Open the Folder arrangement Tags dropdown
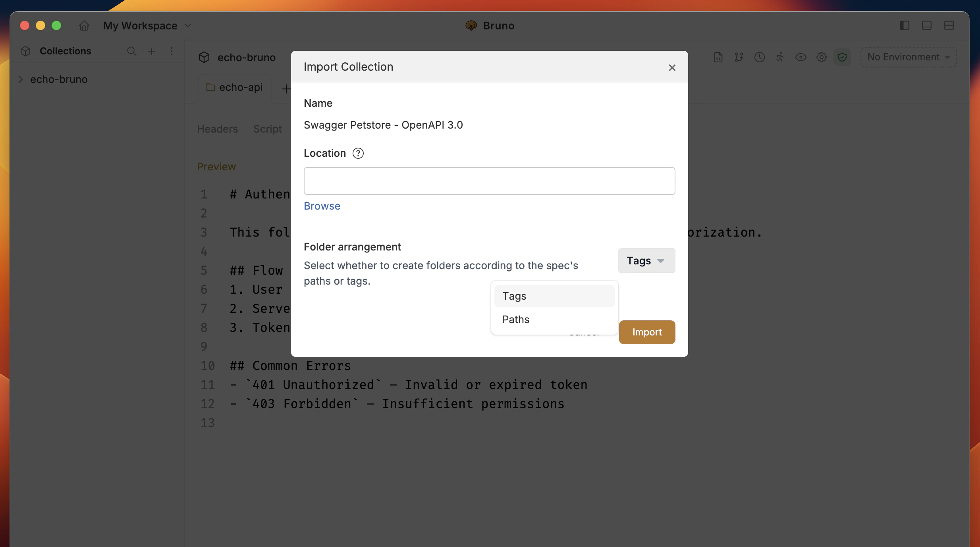Image resolution: width=980 pixels, height=547 pixels. [x=646, y=260]
